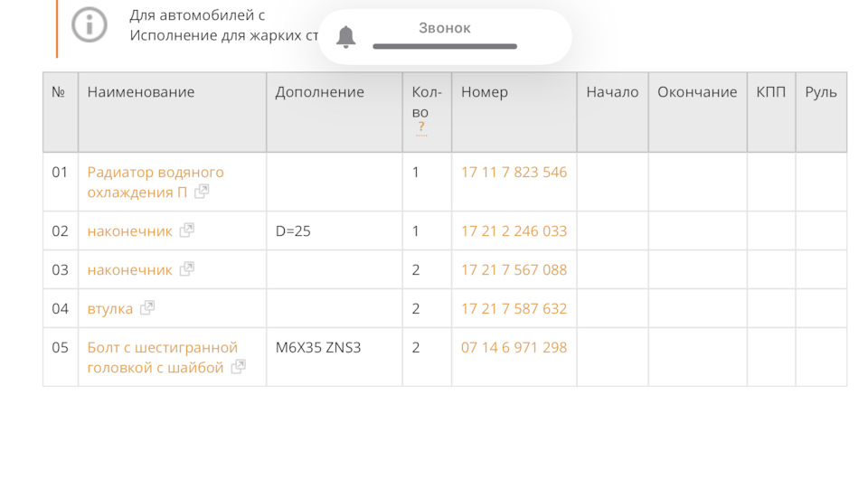868x479 pixels.
Task: Click external link icon beside Болт с шестигранной головкой
Action: point(239,367)
